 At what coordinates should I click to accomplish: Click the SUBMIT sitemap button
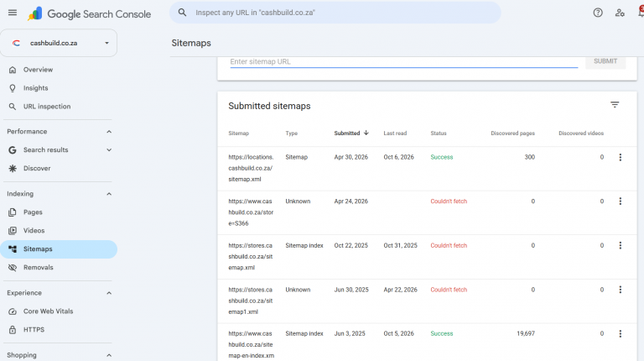click(605, 61)
